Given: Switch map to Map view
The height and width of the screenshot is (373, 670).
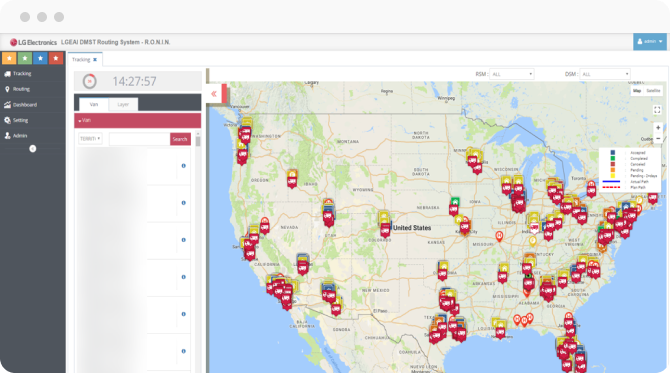Looking at the screenshot, I should [x=637, y=91].
